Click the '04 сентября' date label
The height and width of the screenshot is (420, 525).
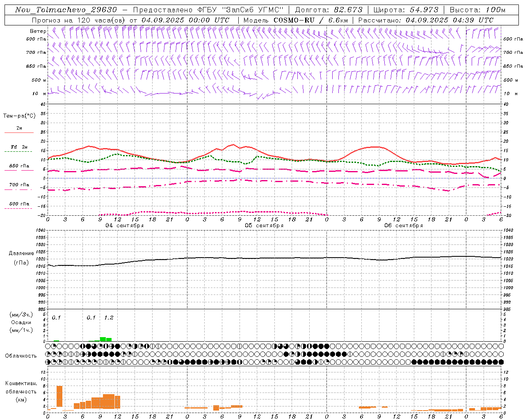coord(125,226)
